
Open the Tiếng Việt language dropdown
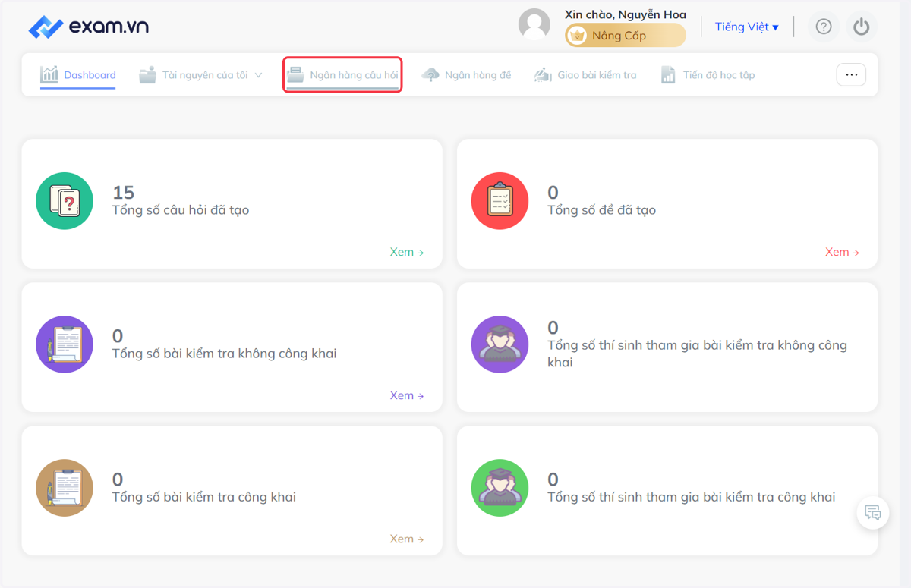747,27
